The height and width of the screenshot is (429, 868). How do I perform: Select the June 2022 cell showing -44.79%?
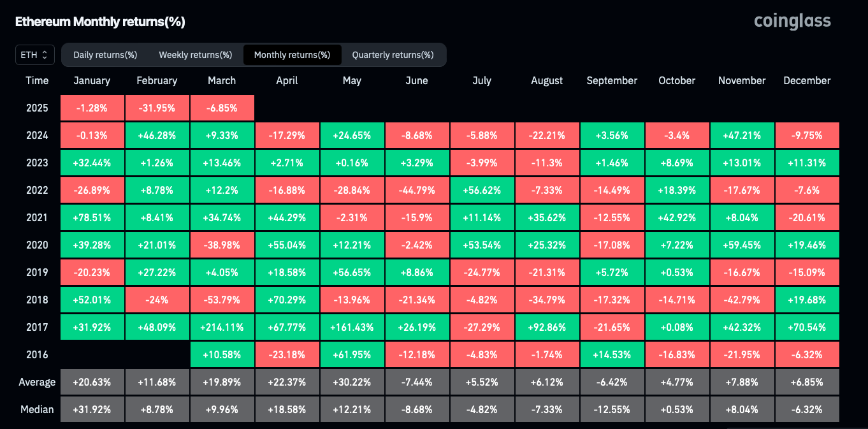click(417, 191)
